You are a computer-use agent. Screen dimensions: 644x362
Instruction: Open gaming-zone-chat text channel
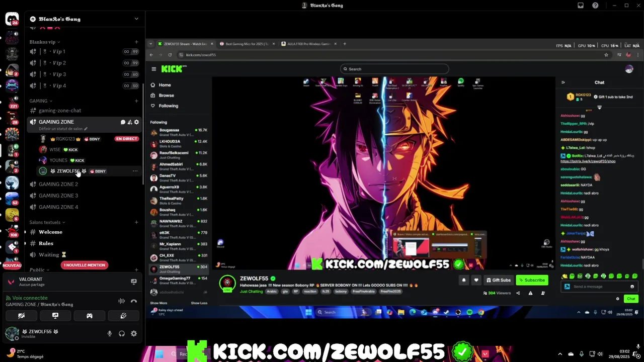(84, 111)
